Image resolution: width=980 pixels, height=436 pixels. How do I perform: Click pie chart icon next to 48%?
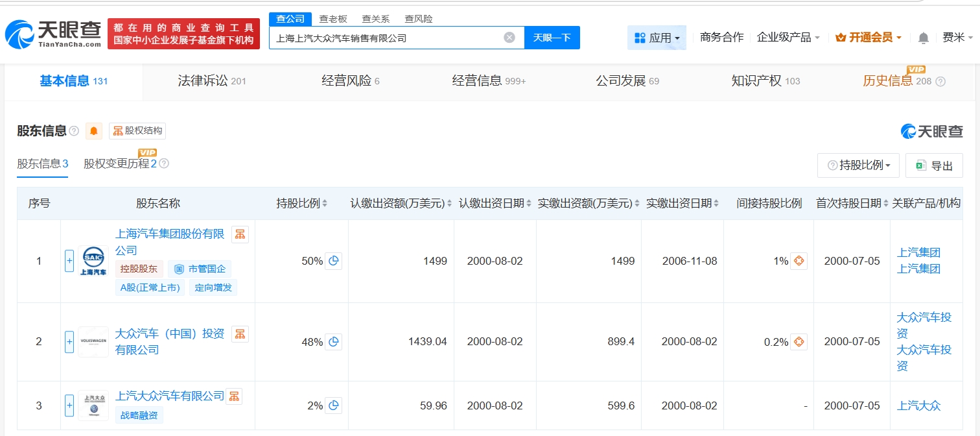click(333, 341)
